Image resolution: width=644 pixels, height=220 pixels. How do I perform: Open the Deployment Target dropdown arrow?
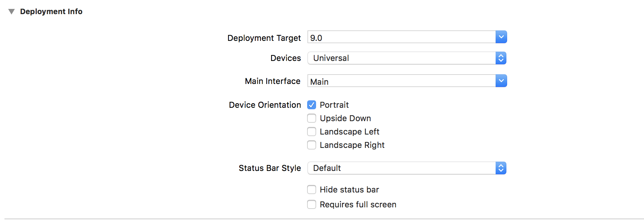pyautogui.click(x=501, y=37)
